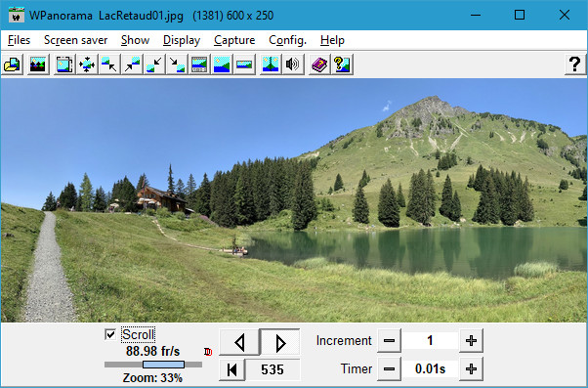Maximize the WPanorama window
Viewport: 588px width, 388px height.
(520, 15)
